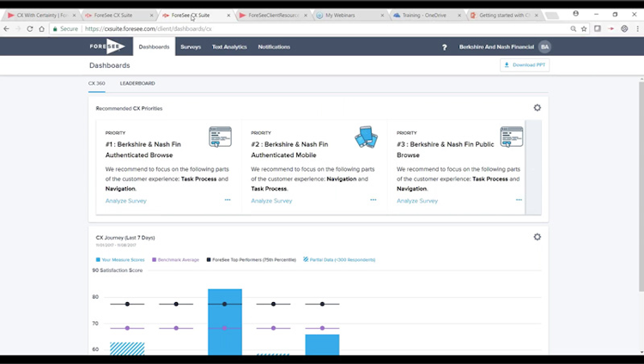Click Analyze Survey for priority #1

(125, 201)
